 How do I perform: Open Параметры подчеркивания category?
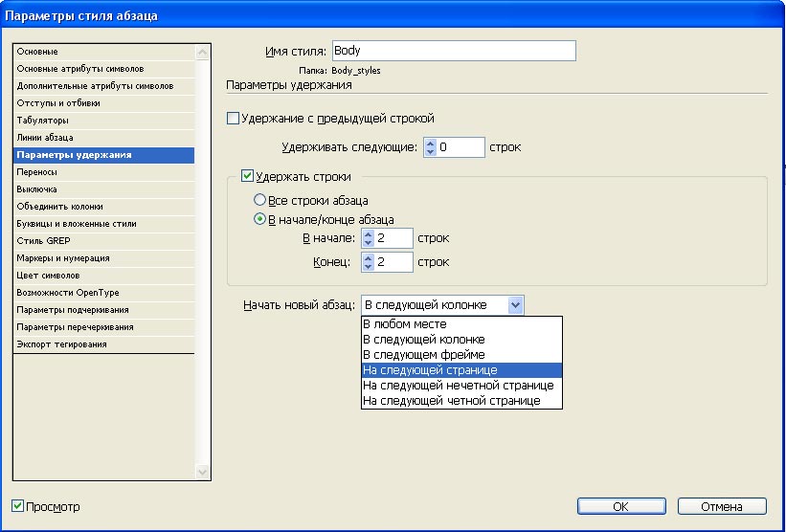coord(104,310)
